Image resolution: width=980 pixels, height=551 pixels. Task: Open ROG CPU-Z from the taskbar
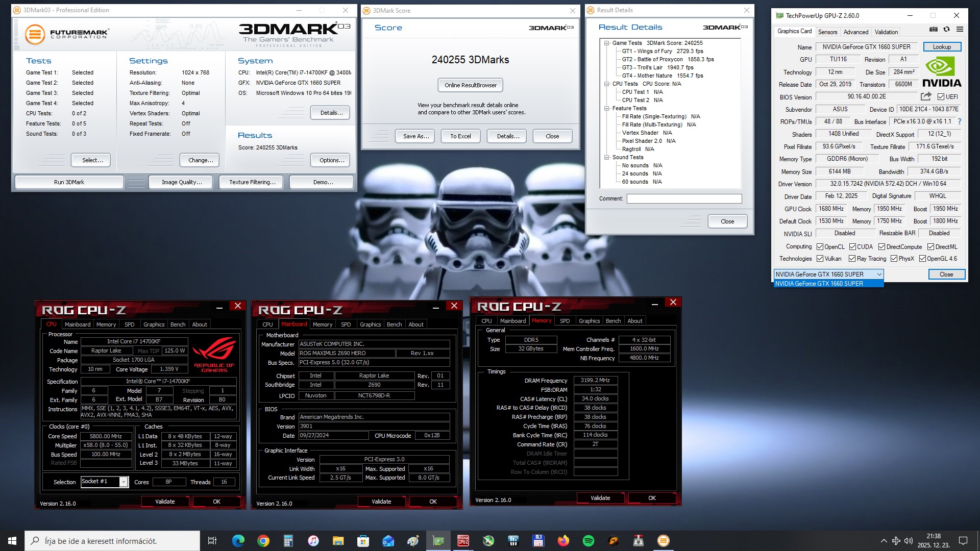coord(463,541)
